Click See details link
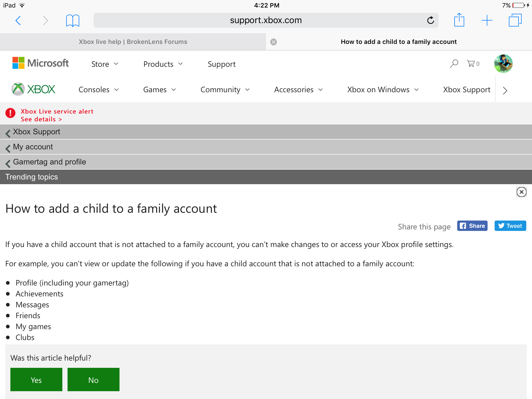 tap(41, 119)
